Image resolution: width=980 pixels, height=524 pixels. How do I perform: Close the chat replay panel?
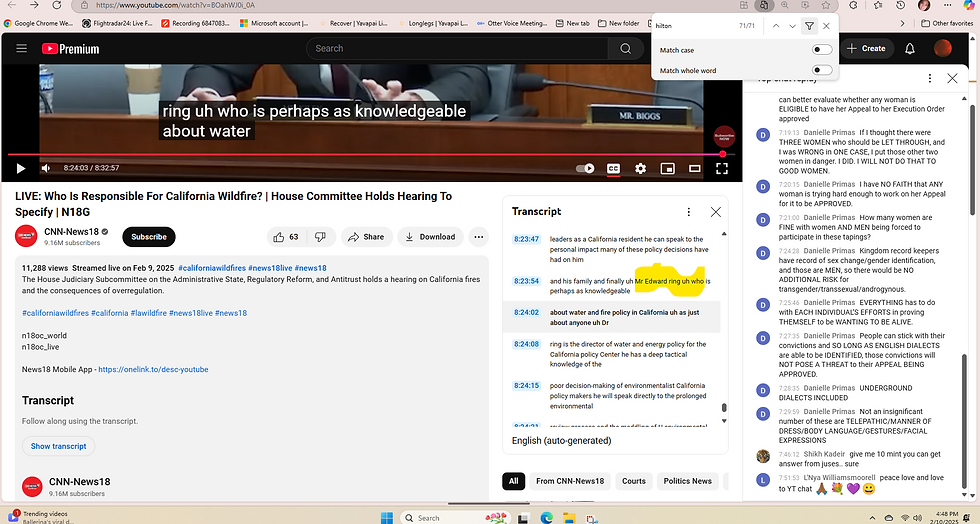point(952,78)
